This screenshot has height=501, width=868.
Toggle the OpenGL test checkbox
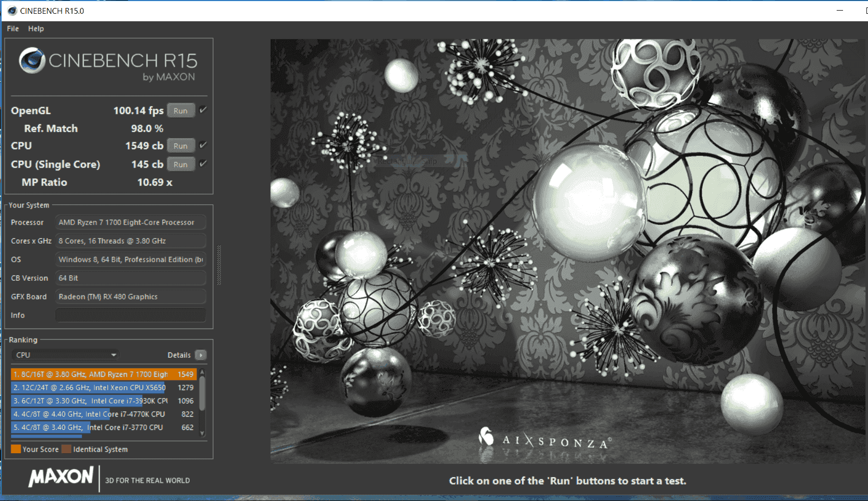click(203, 110)
